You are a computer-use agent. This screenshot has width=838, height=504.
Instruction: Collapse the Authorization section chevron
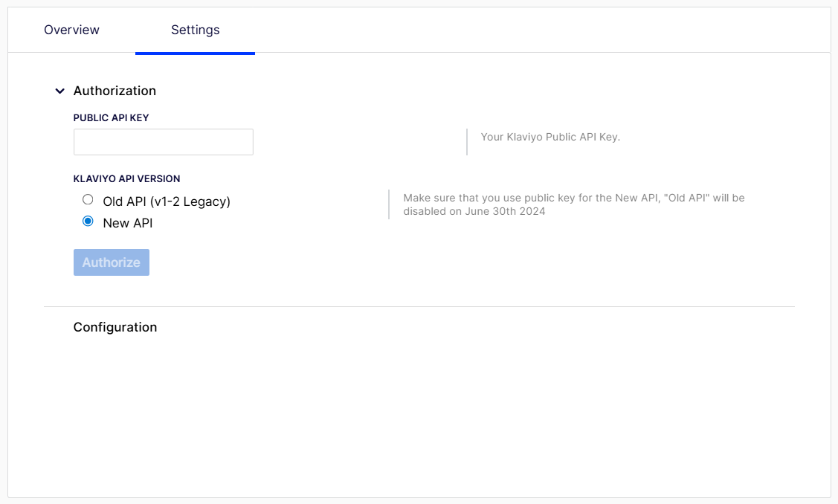60,91
